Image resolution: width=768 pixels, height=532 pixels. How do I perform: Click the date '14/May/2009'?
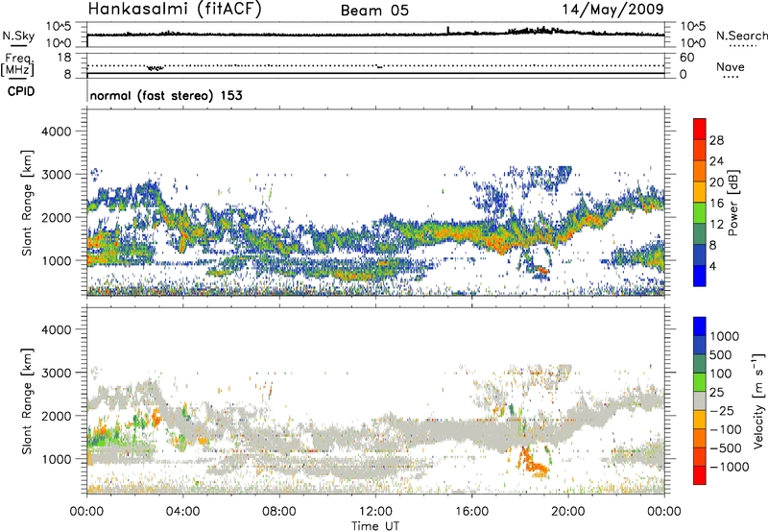(612, 9)
